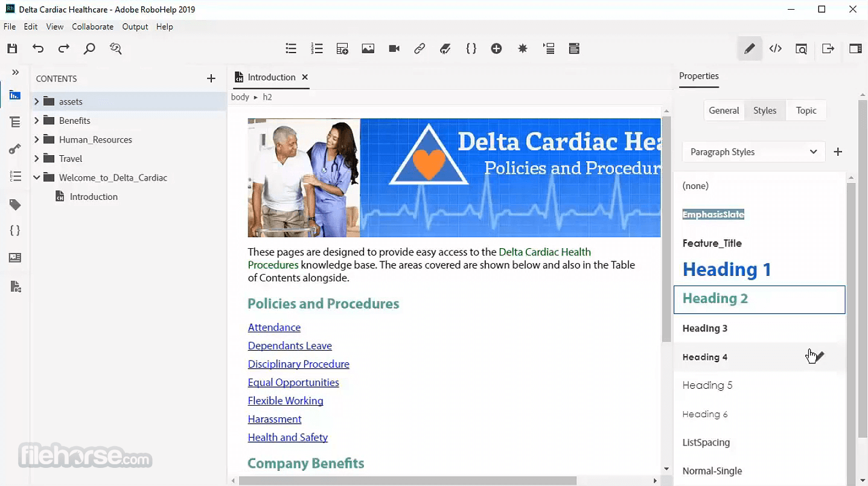Add a new style with the plus button

coord(838,152)
